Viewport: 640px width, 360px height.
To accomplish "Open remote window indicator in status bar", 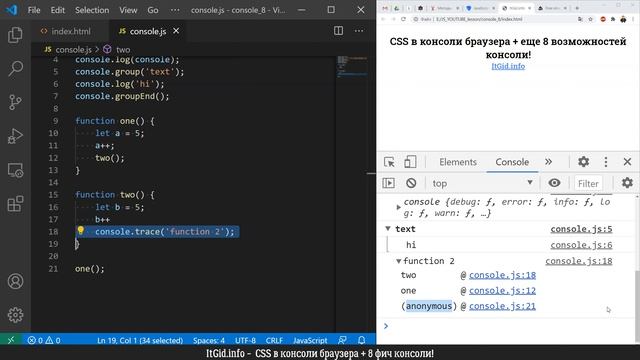I will 11,340.
